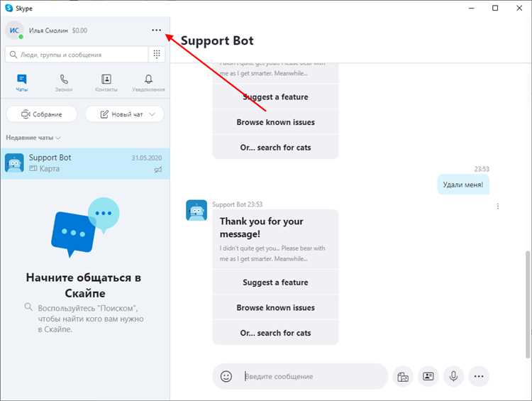Screen dimensions: 532x401
Task: Click the profile name Илья Смолин
Action: click(48, 31)
